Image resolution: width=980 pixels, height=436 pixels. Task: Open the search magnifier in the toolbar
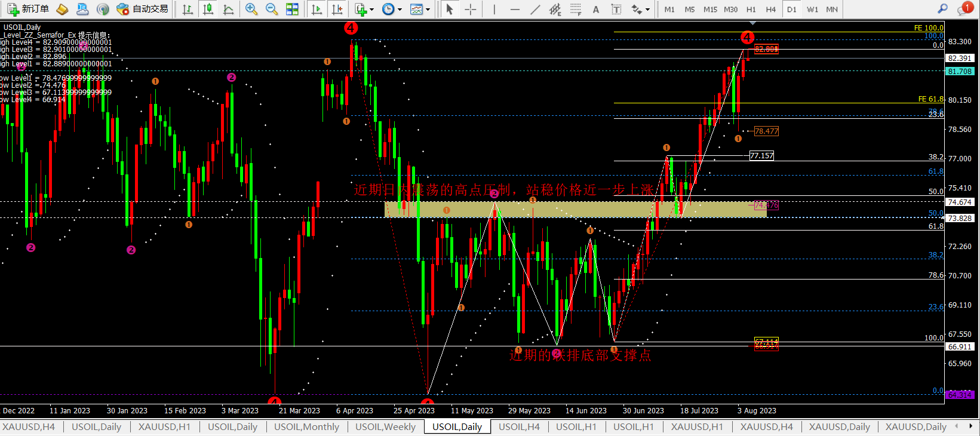pyautogui.click(x=942, y=9)
